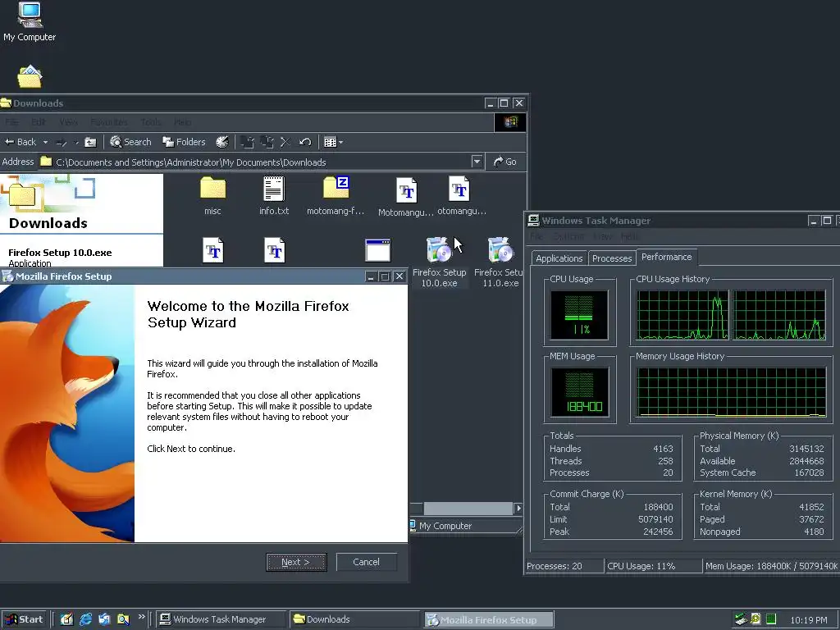Activate Mozilla Firefox Setup taskbar button
Image resolution: width=840 pixels, height=630 pixels.
point(489,619)
